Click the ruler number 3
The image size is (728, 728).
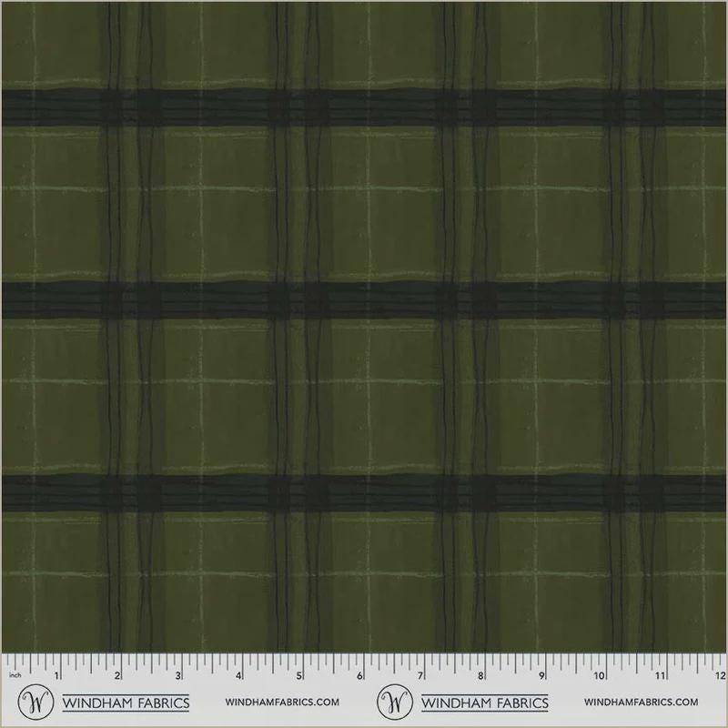[177, 676]
